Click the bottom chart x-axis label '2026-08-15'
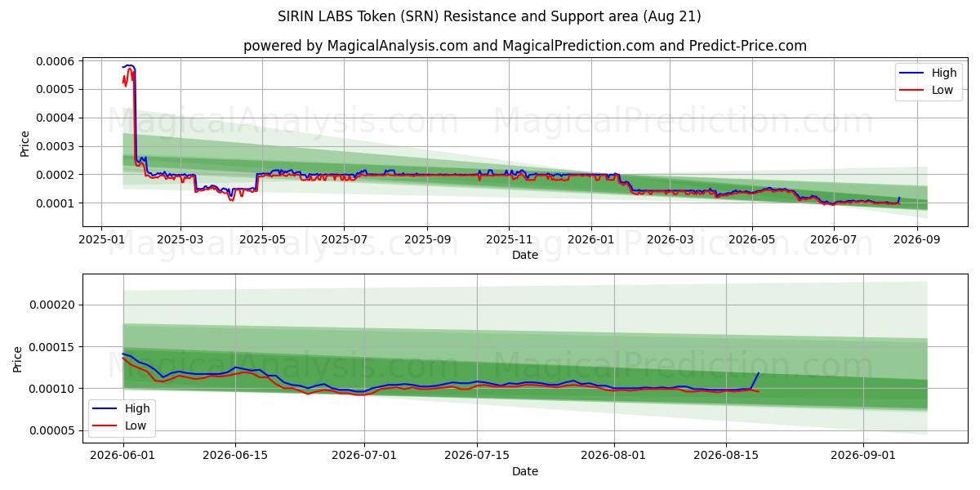This screenshot has height=490, width=980. [x=726, y=457]
